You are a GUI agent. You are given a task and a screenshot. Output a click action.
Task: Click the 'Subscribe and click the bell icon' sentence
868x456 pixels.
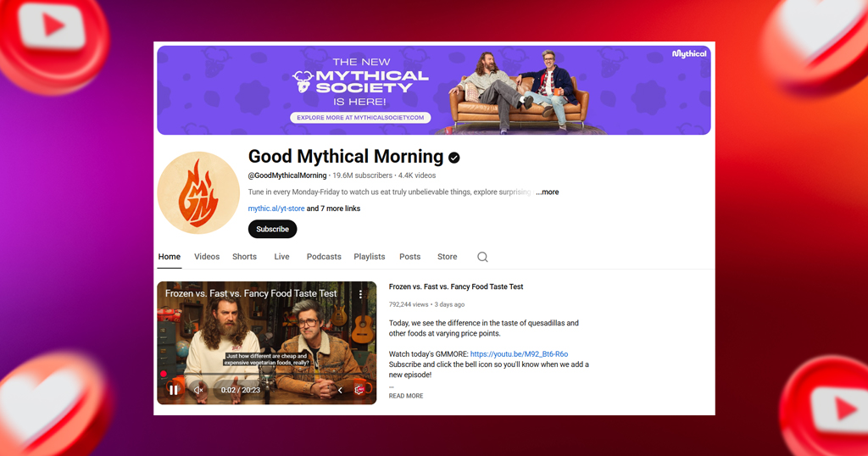click(489, 370)
